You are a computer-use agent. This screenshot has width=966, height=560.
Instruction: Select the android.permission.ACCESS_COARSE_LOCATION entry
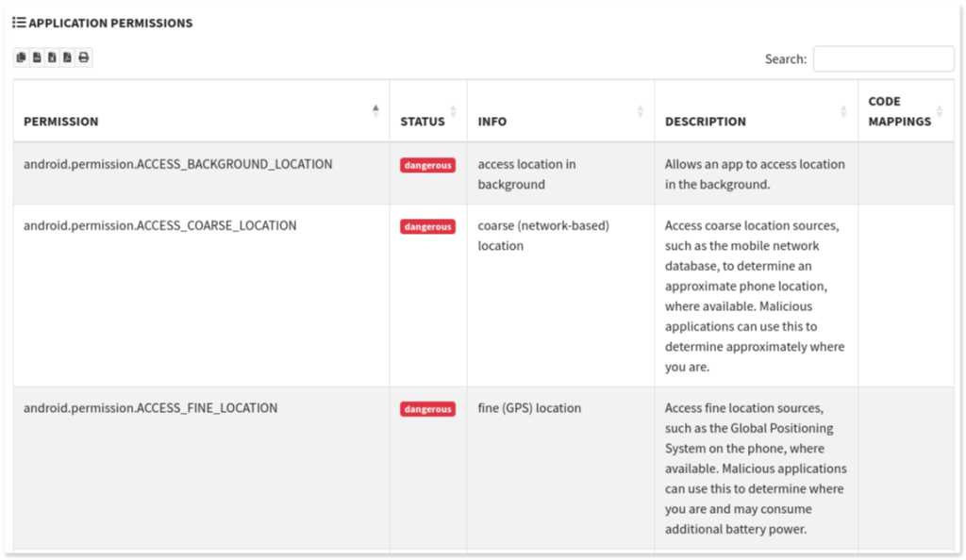[159, 225]
